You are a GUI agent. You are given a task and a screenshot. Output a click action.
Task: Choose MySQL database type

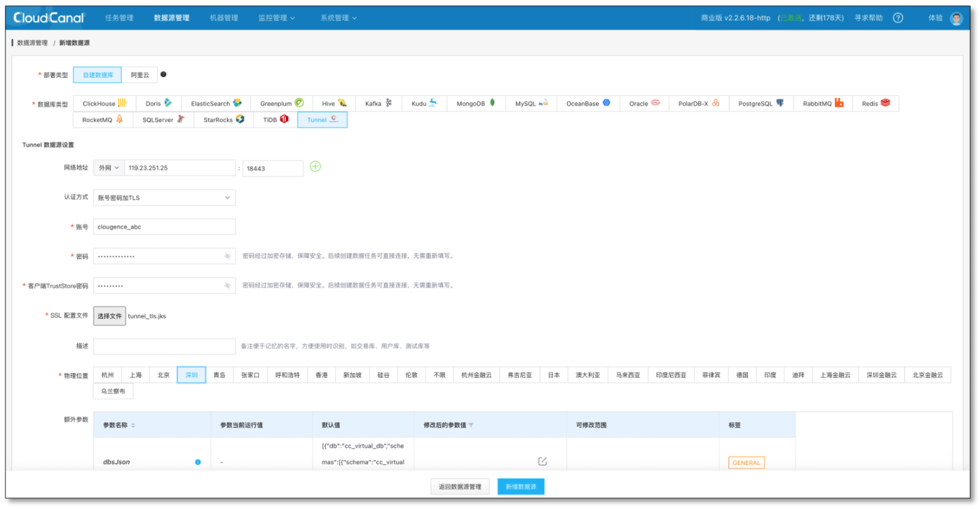click(531, 103)
